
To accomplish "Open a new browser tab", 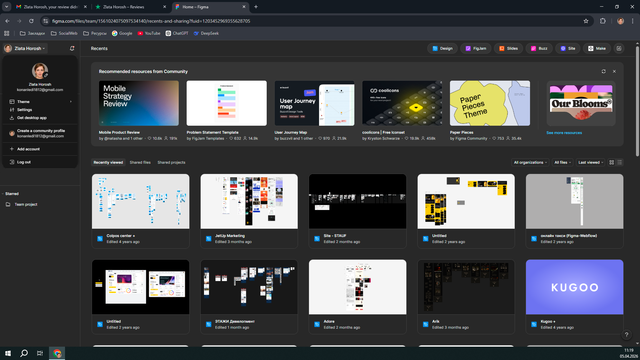I will (256, 7).
